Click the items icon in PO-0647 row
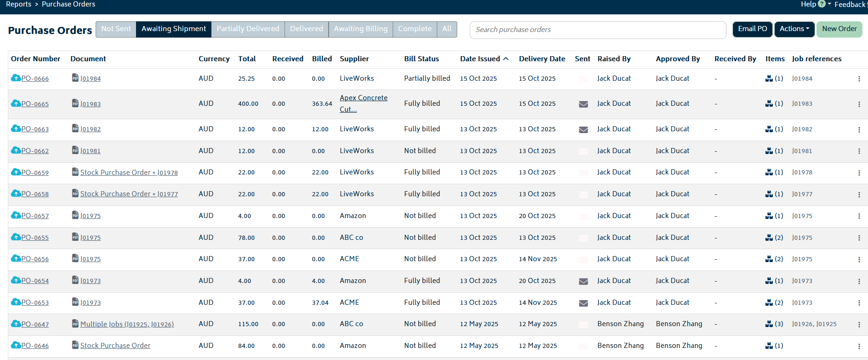868x360 pixels. click(x=769, y=324)
